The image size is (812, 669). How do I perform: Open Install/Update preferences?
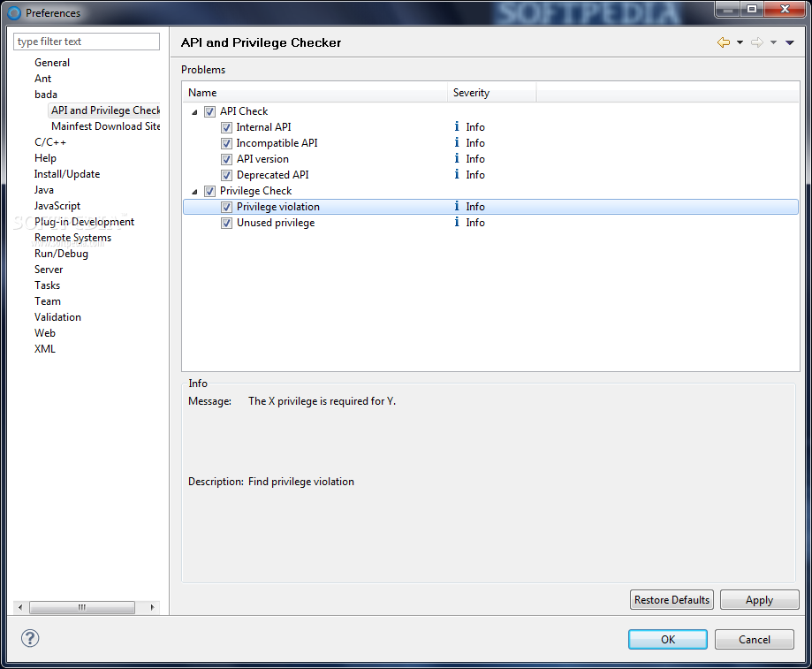(67, 174)
